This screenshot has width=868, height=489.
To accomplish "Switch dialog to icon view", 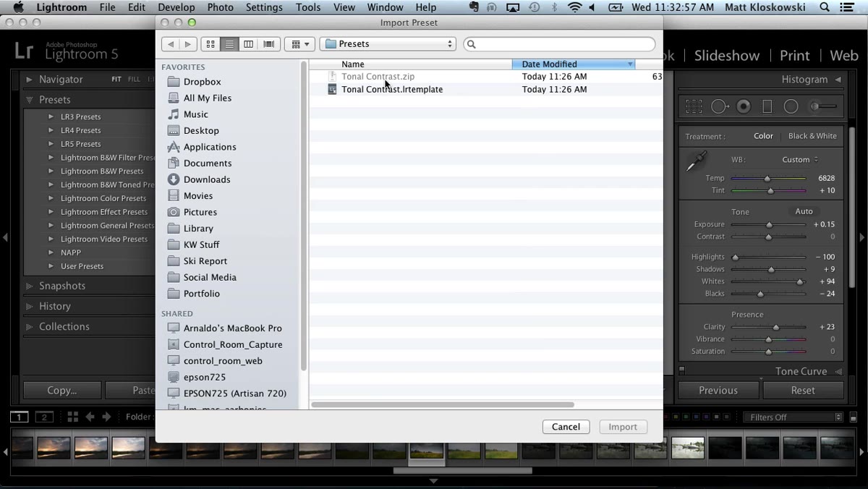I will [x=210, y=44].
